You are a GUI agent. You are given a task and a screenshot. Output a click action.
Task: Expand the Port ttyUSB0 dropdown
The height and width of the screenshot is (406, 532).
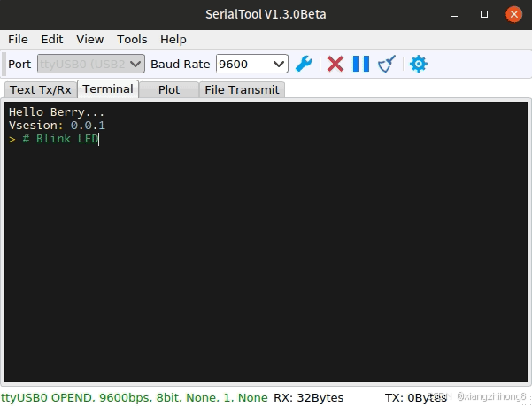pos(91,64)
